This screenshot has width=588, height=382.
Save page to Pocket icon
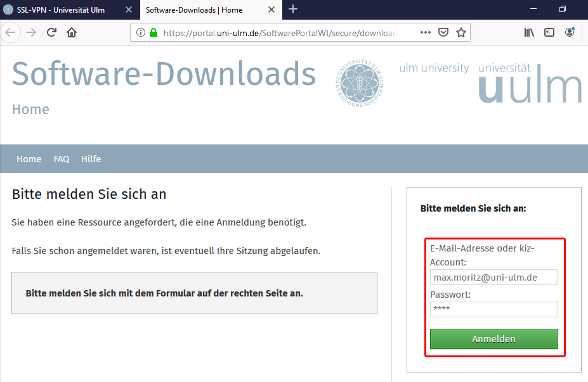point(443,32)
